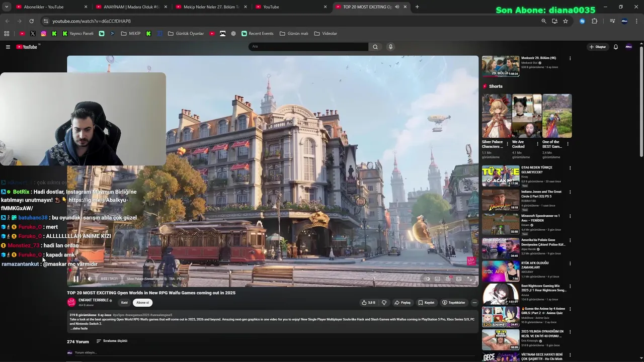Expand description with ...daha fazla

click(79, 328)
